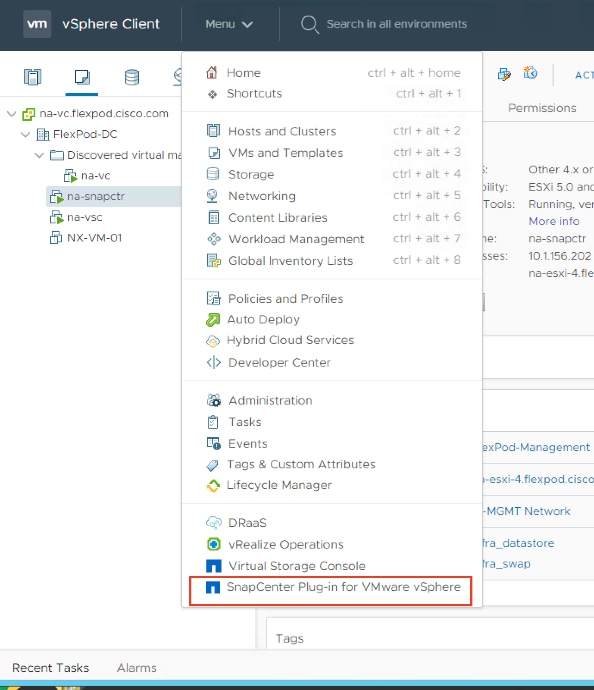The height and width of the screenshot is (690, 594).
Task: Collapse the na-vc.flexpod.cisco.com tree node
Action: 12,114
